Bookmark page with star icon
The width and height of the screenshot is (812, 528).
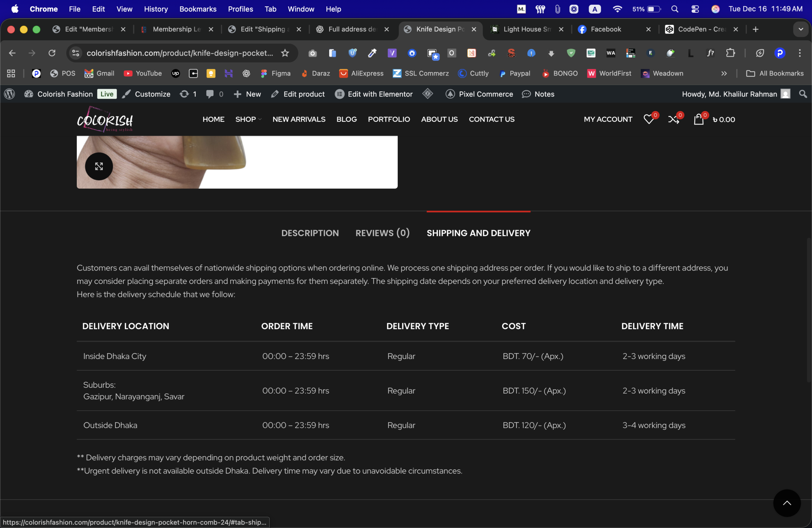285,53
